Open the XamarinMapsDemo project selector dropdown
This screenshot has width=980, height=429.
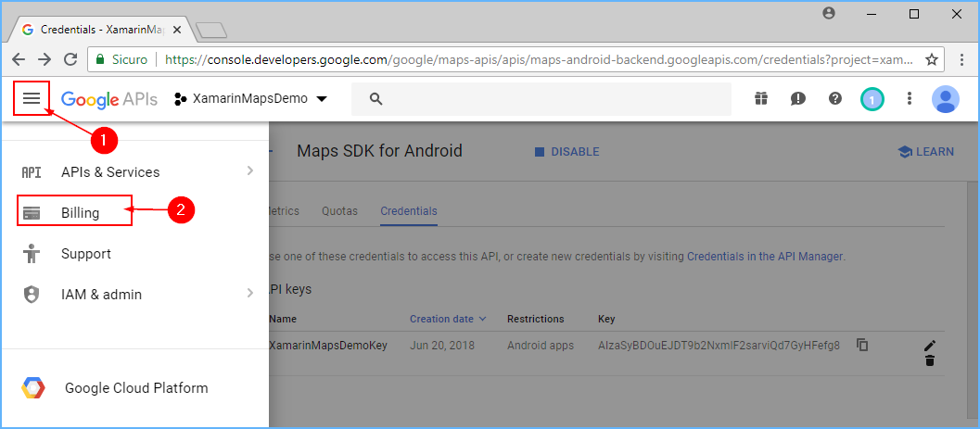[251, 98]
